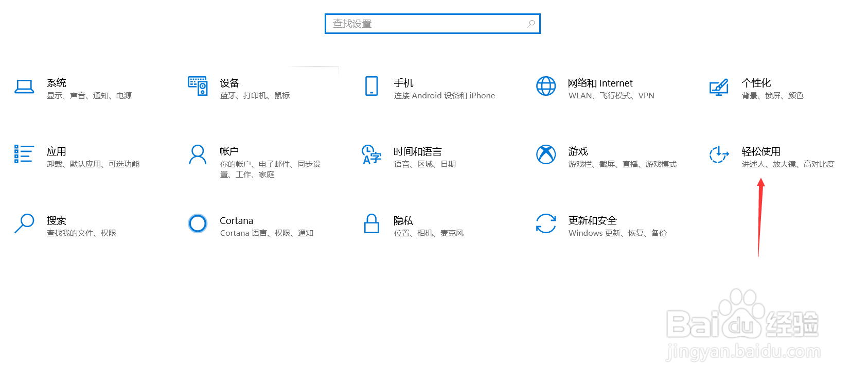Open the 更新和安全 settings title
This screenshot has width=868, height=381.
[593, 220]
